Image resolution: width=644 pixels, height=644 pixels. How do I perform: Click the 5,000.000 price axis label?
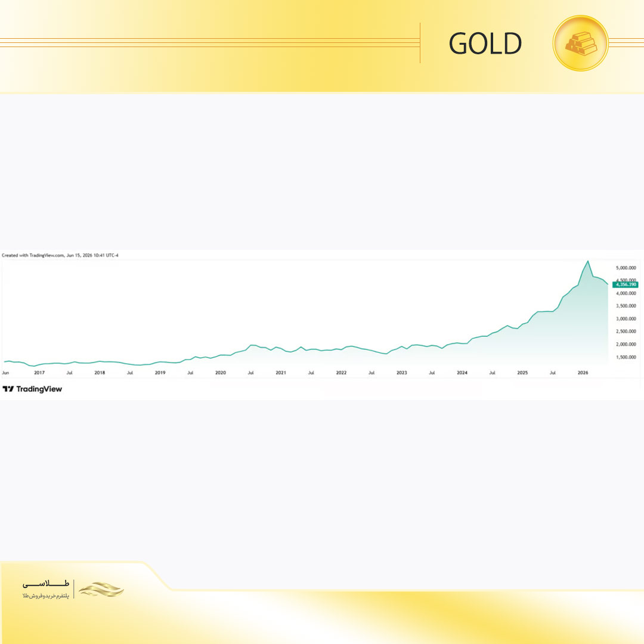coord(626,268)
